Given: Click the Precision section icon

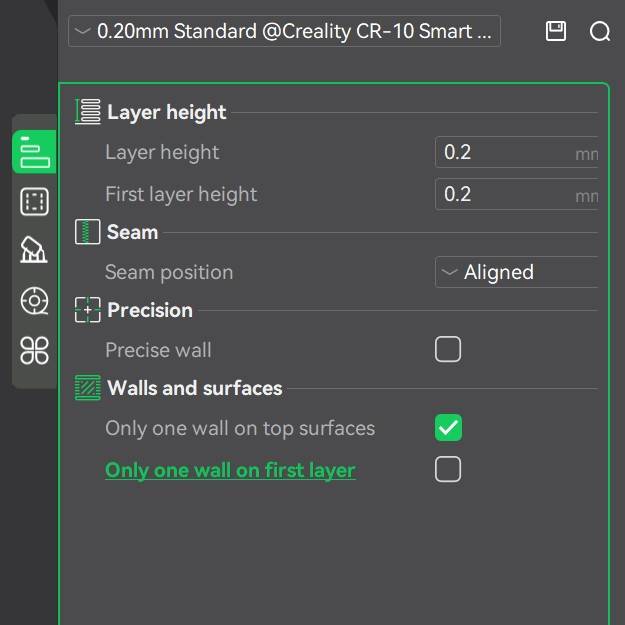Looking at the screenshot, I should click(88, 310).
